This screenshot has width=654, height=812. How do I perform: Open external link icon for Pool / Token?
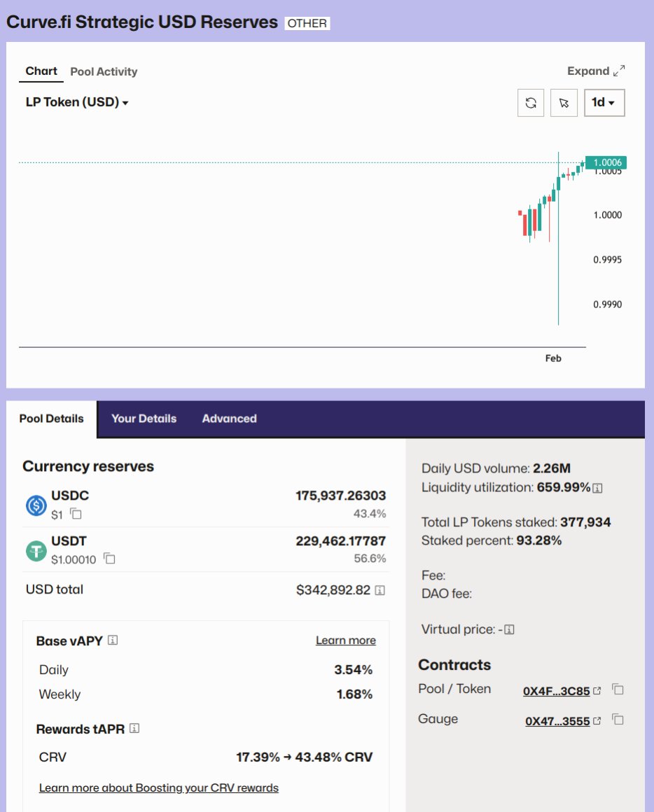tap(597, 691)
